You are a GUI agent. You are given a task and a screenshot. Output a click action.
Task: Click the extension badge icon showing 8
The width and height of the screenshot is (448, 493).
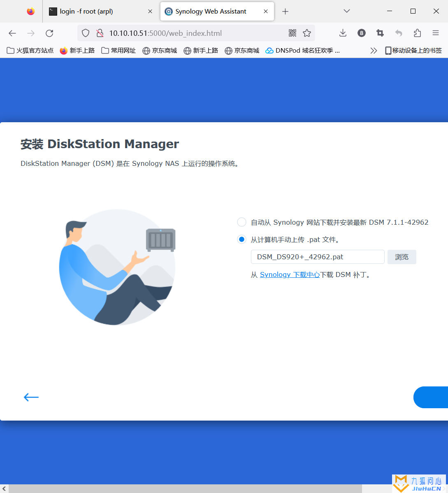(362, 33)
